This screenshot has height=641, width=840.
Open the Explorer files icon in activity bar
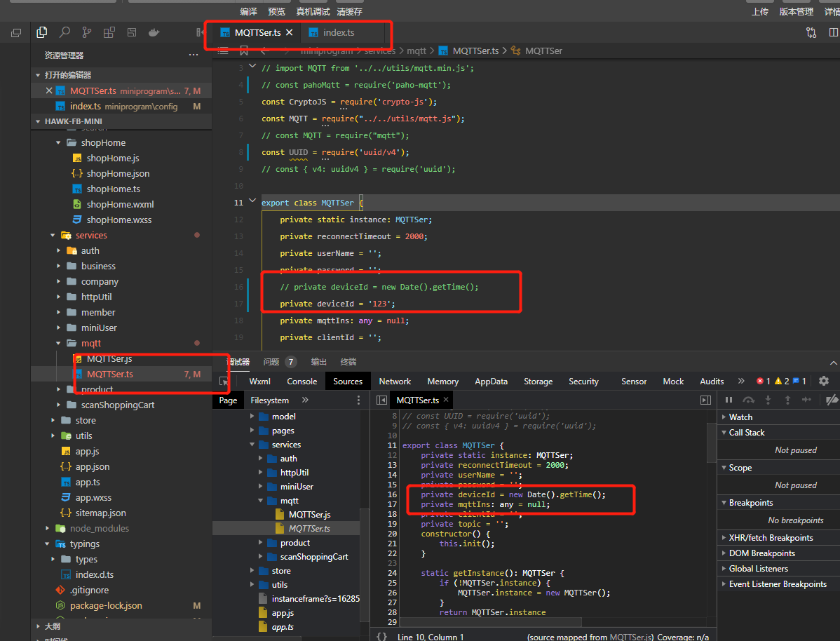tap(42, 33)
